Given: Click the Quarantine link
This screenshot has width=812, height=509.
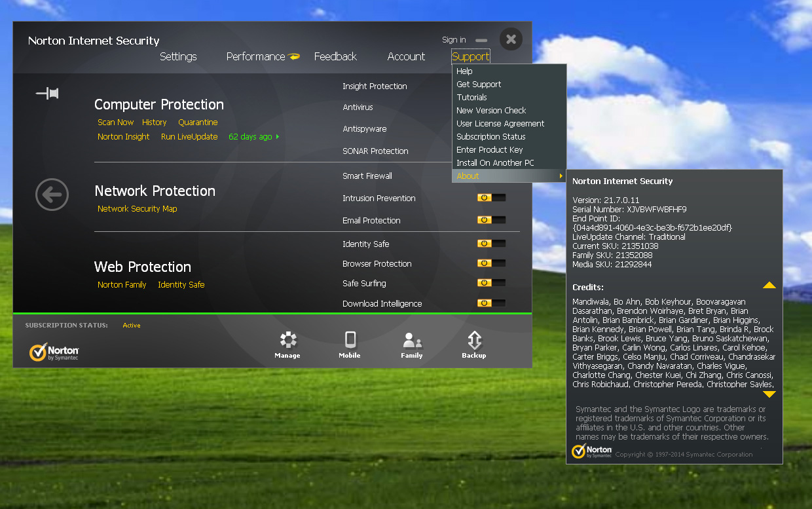Looking at the screenshot, I should pos(198,123).
